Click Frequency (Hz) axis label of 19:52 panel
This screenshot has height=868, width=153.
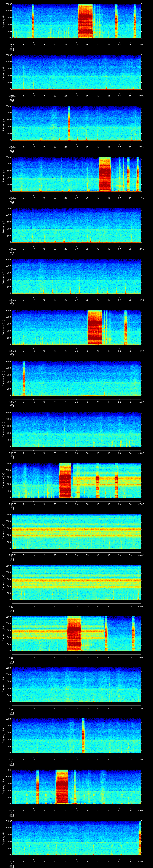click(x=3, y=787)
